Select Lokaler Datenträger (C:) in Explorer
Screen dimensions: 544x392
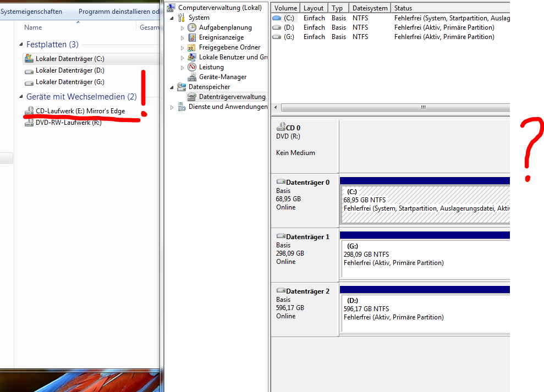(69, 59)
